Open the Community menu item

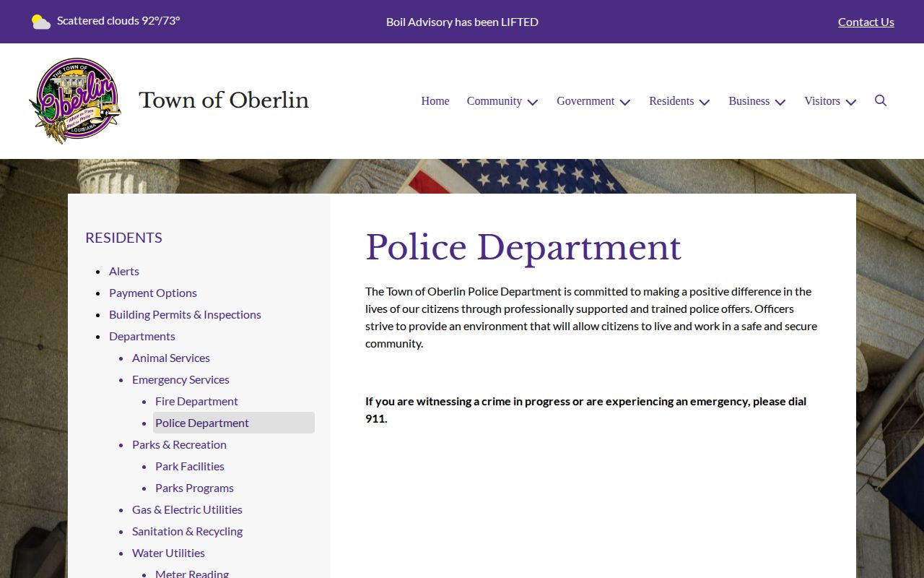pyautogui.click(x=494, y=101)
